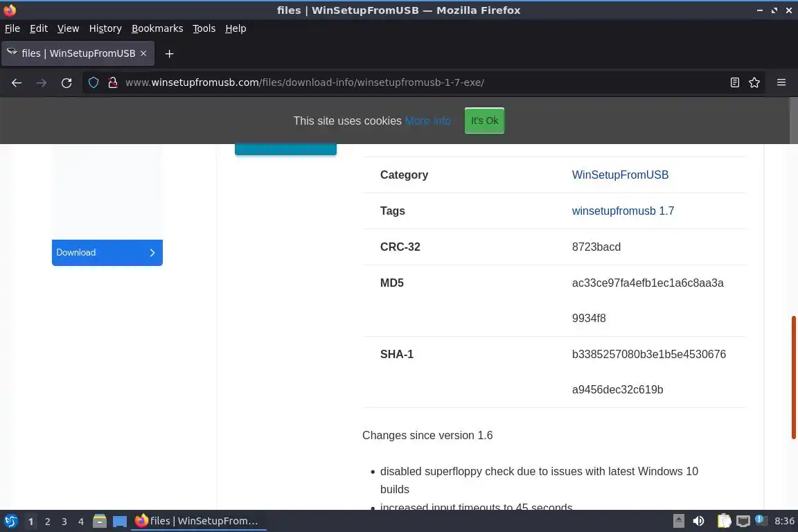The image size is (798, 532).
Task: Click the page vertical scrollbar thumb
Action: pos(793,378)
